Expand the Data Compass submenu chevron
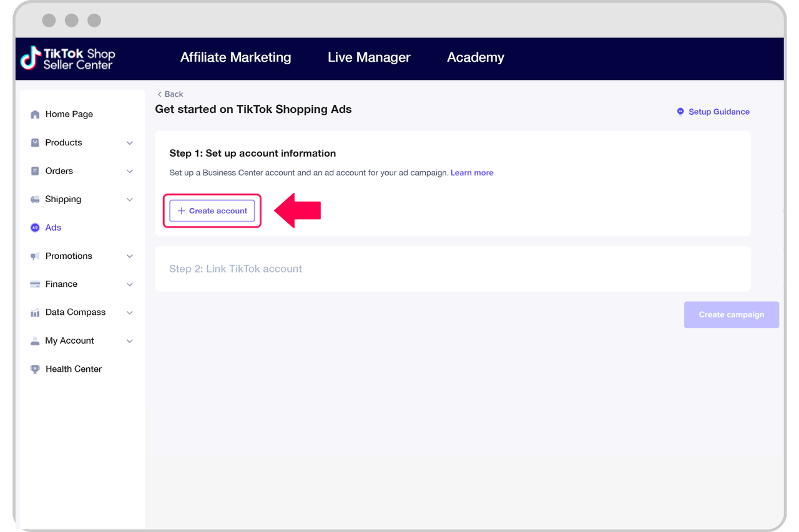This screenshot has height=532, width=799. point(130,312)
